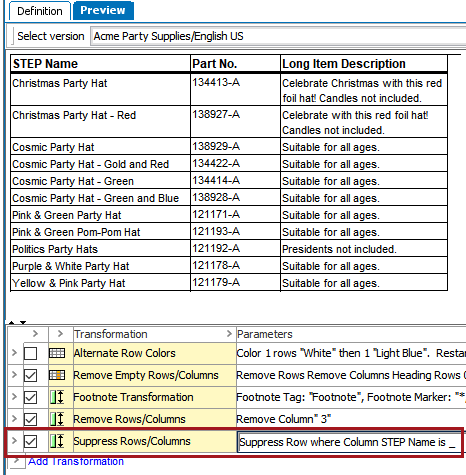Click the Part No. column header
This screenshot has height=475, width=466.
tap(235, 63)
